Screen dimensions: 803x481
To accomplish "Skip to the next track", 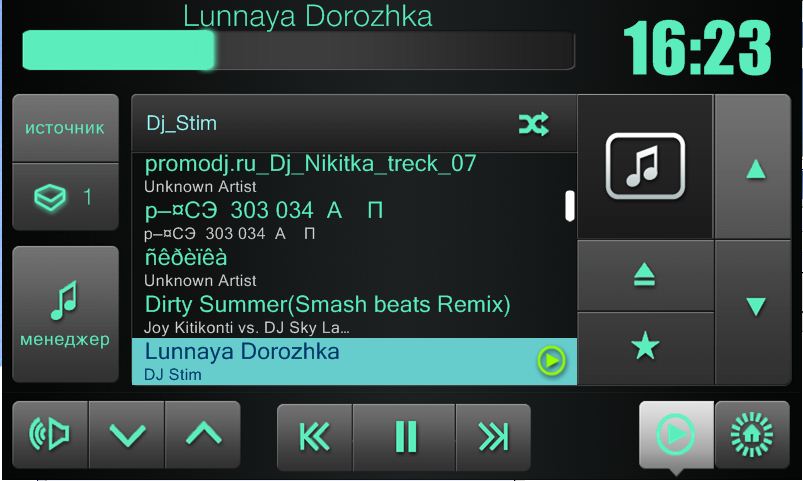I will (493, 437).
